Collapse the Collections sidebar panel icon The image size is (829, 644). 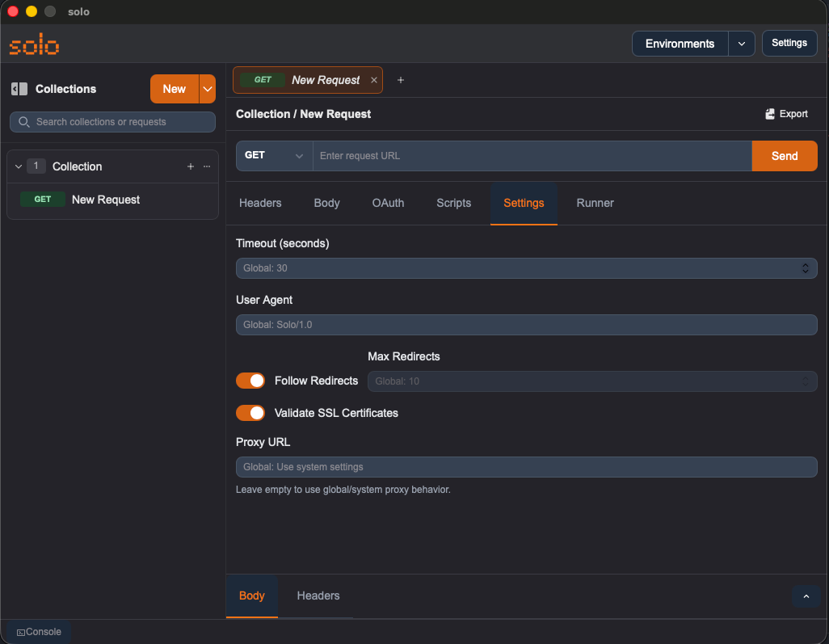19,89
